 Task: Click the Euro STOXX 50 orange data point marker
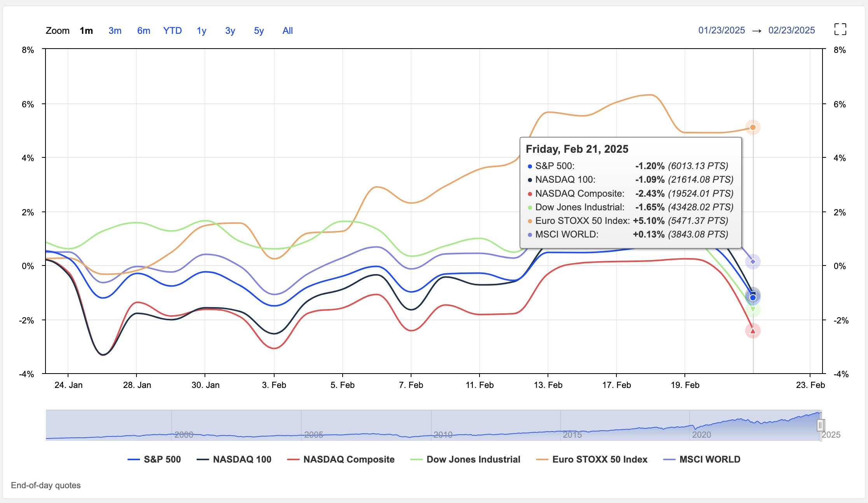tap(752, 127)
